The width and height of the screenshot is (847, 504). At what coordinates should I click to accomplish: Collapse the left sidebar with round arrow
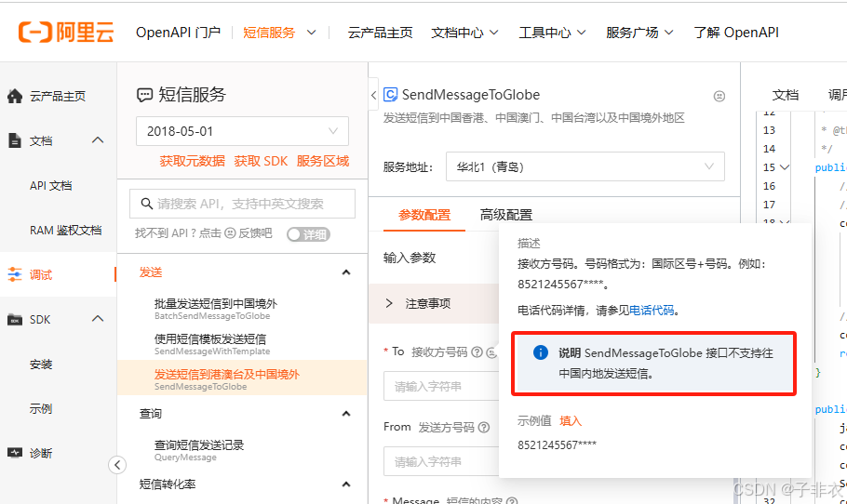117,465
